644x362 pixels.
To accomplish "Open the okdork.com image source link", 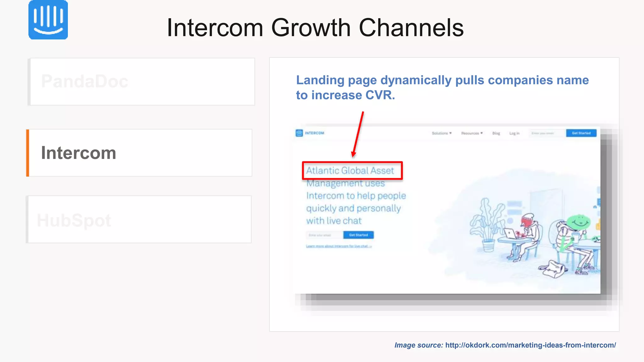I will coord(530,345).
